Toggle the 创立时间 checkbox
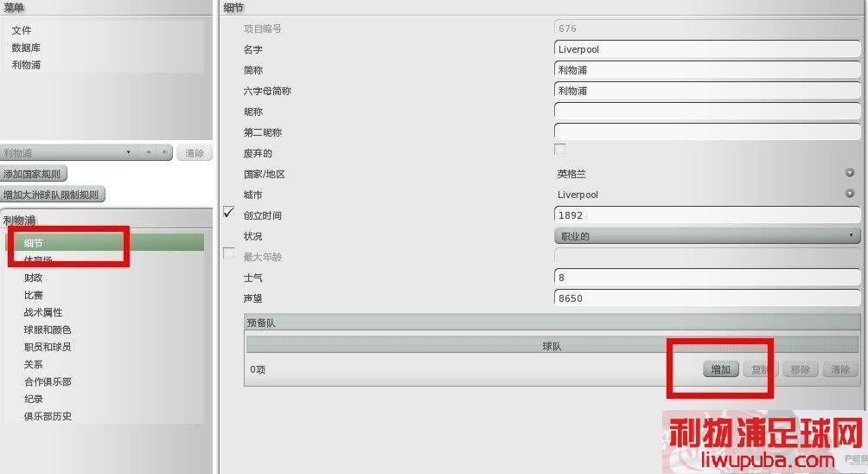868x474 pixels. click(x=228, y=212)
